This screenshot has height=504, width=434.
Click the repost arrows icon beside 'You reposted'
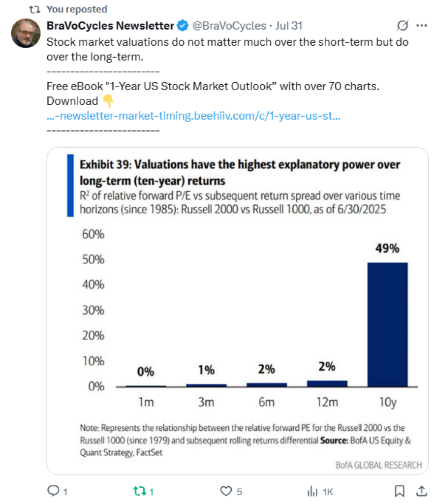tap(34, 9)
